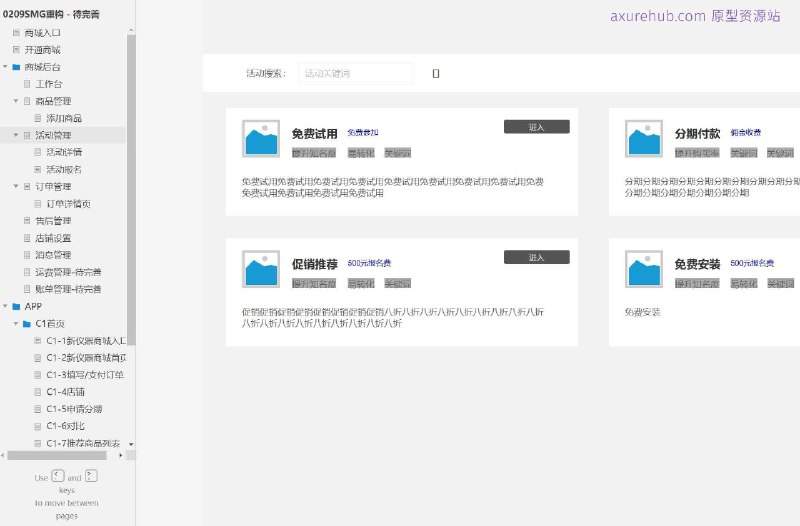This screenshot has height=526, width=800.
Task: Click page icon beside 店铺设置
Action: [27, 238]
